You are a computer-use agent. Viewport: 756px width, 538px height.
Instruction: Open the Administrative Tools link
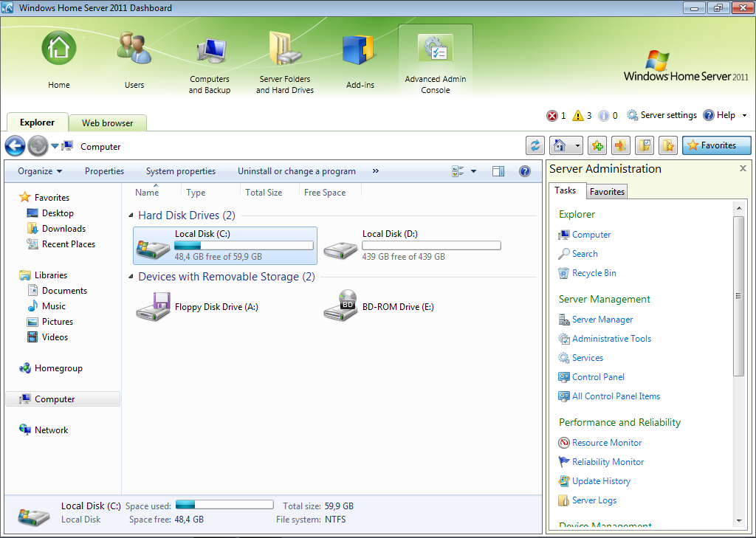click(611, 339)
